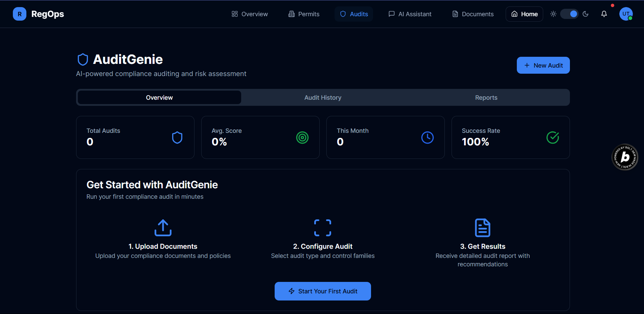This screenshot has width=644, height=314.
Task: Click the sun icon for light mode
Action: click(553, 14)
